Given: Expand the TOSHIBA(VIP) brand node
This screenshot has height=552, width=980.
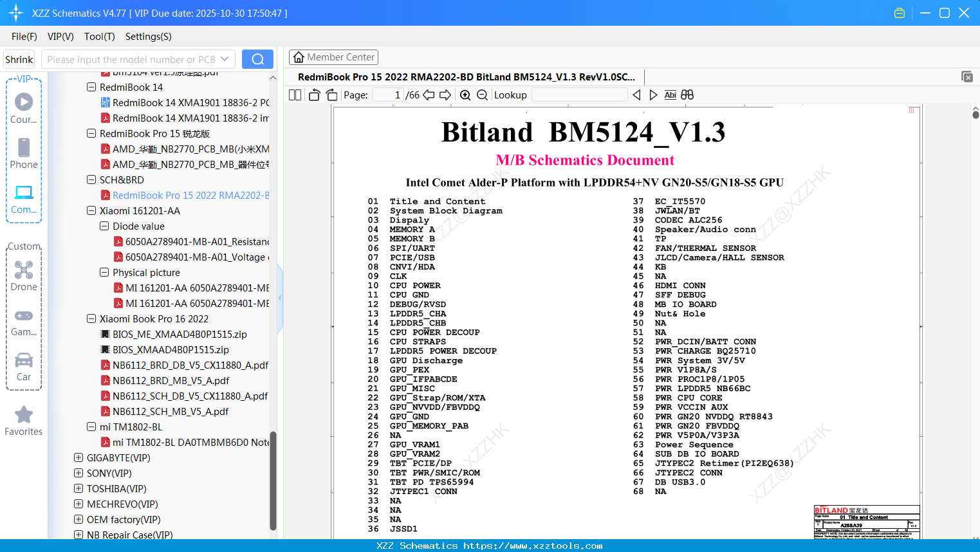Looking at the screenshot, I should 79,489.
